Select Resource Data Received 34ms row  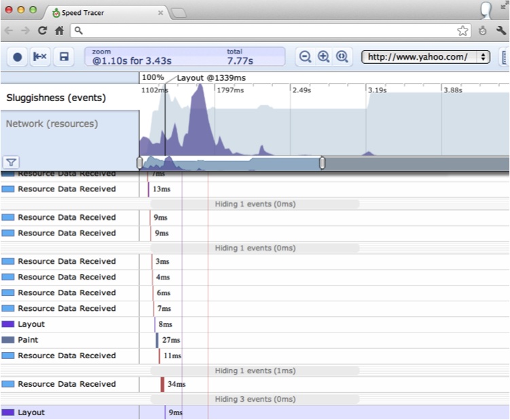pos(255,384)
